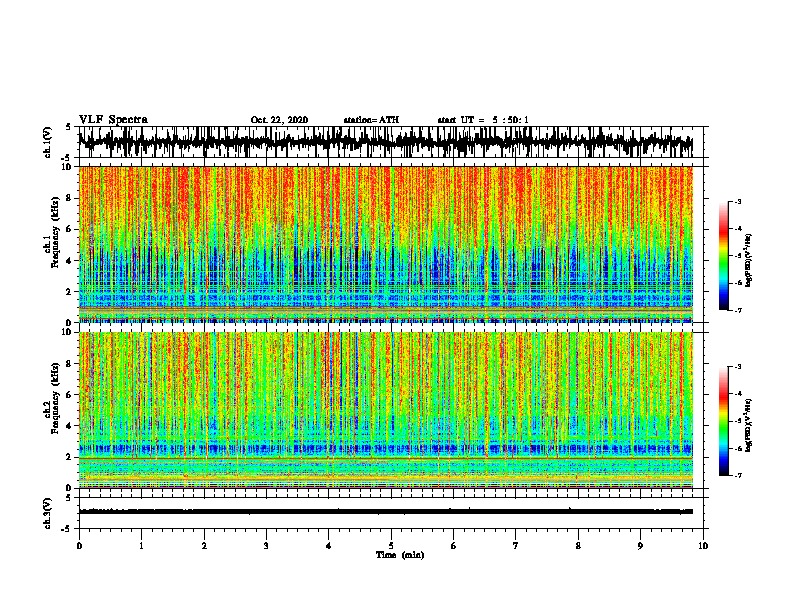Click the '8' tick on the time axis
The width and height of the screenshot is (792, 612).
coord(578,546)
